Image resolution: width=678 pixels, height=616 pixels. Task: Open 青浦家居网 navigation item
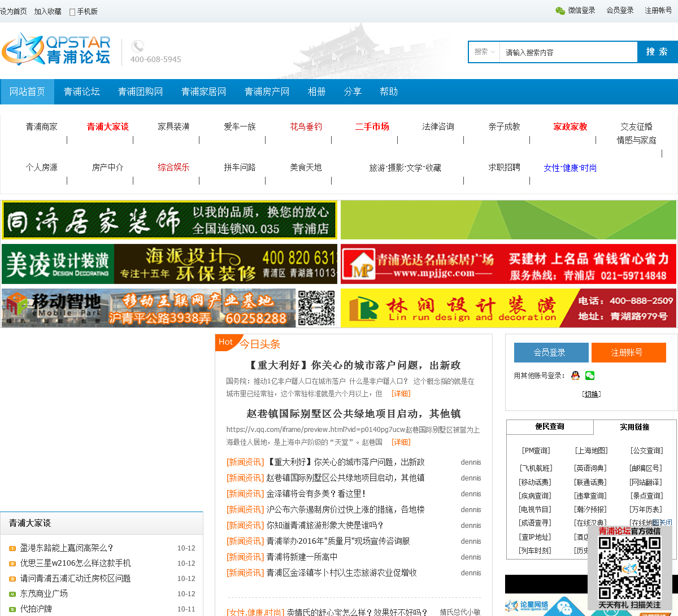pos(204,91)
